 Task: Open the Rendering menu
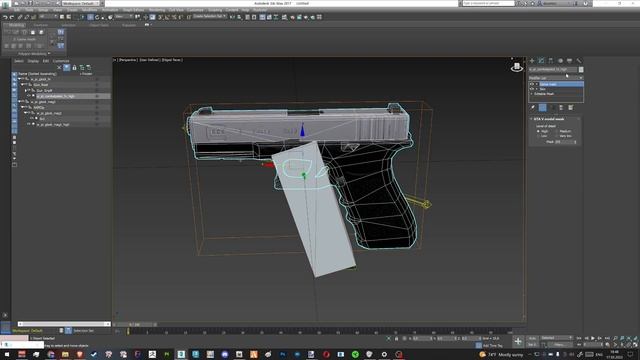tap(157, 10)
